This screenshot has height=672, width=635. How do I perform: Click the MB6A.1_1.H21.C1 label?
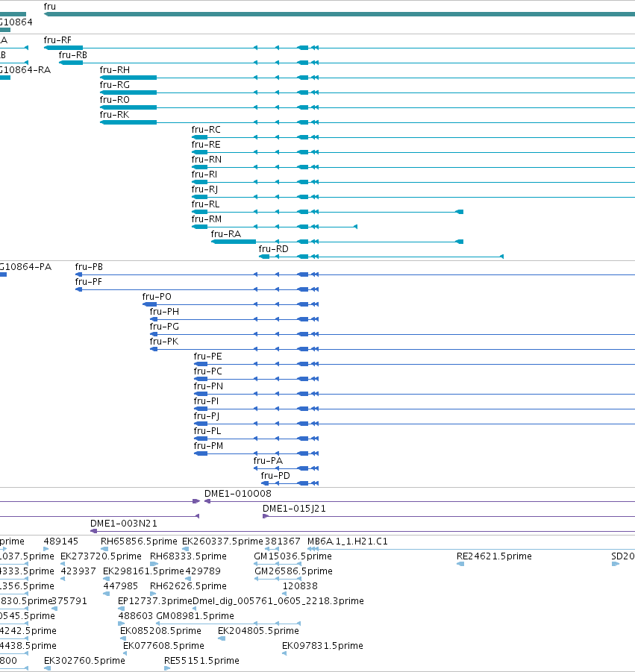coord(347,541)
